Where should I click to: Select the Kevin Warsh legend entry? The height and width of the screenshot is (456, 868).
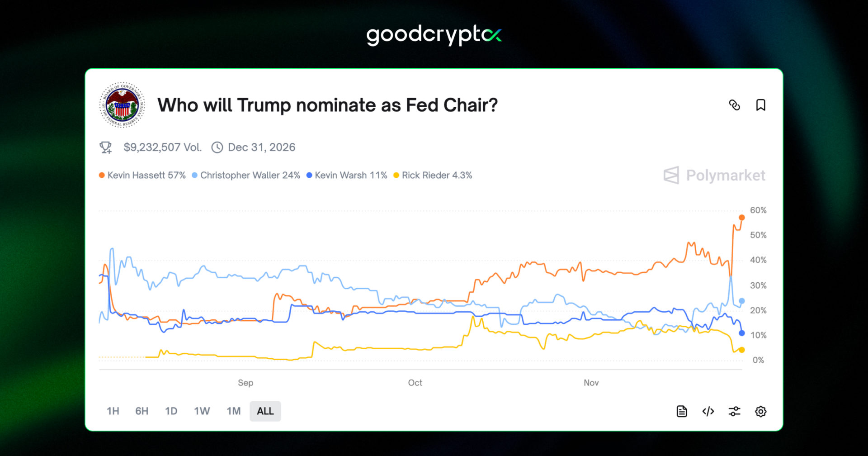346,175
